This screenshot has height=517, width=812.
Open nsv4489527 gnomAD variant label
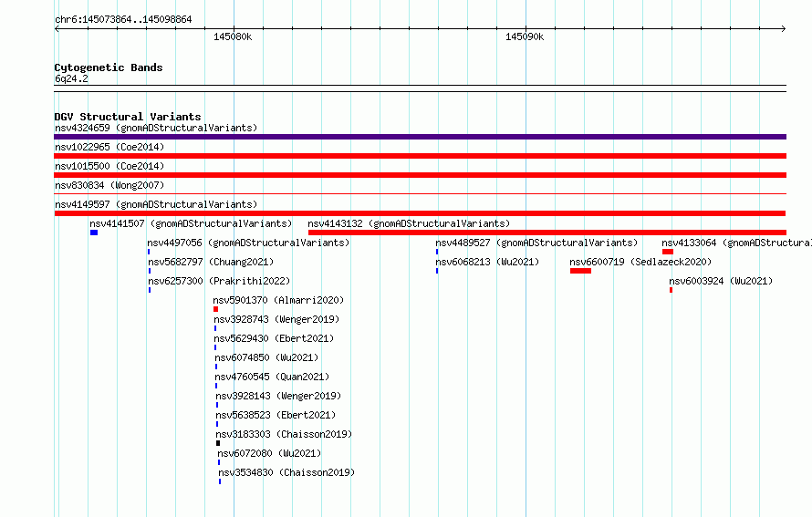[536, 243]
